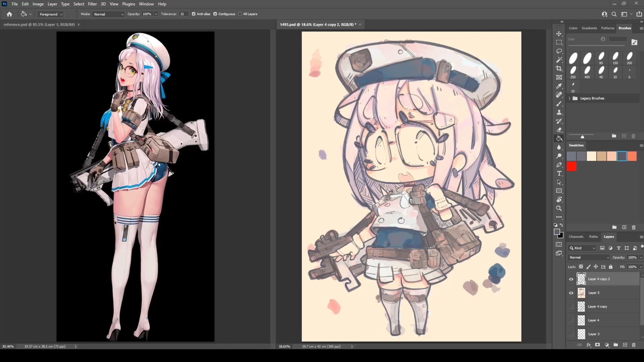Open the Plugins menu
644x362 pixels.
(128, 4)
